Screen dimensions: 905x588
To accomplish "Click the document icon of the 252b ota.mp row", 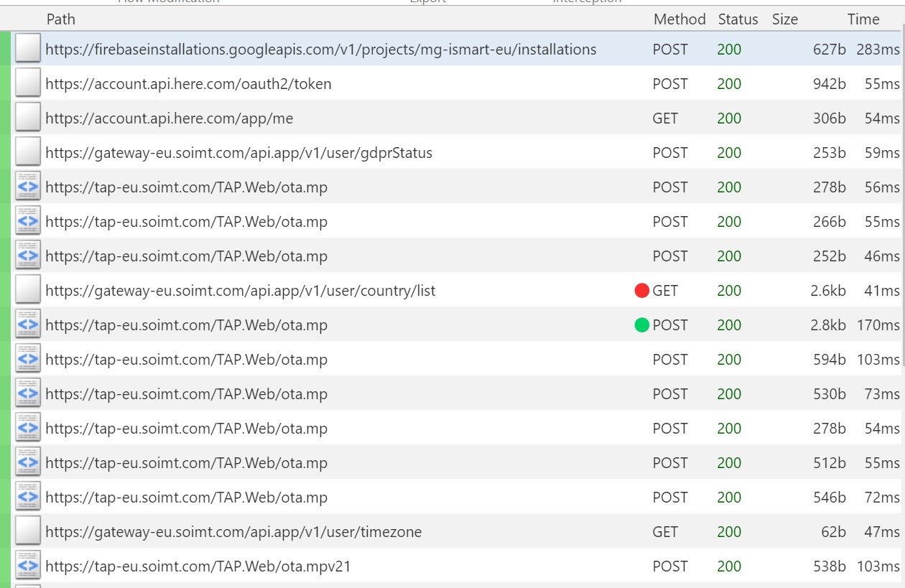I will pyautogui.click(x=28, y=256).
